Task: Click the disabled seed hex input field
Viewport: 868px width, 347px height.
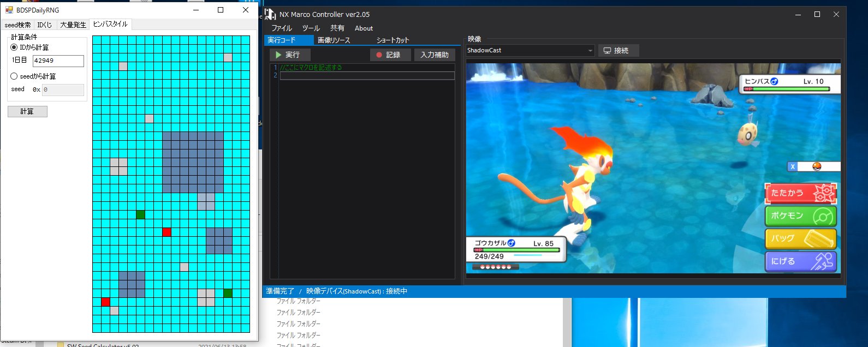Action: pos(63,89)
